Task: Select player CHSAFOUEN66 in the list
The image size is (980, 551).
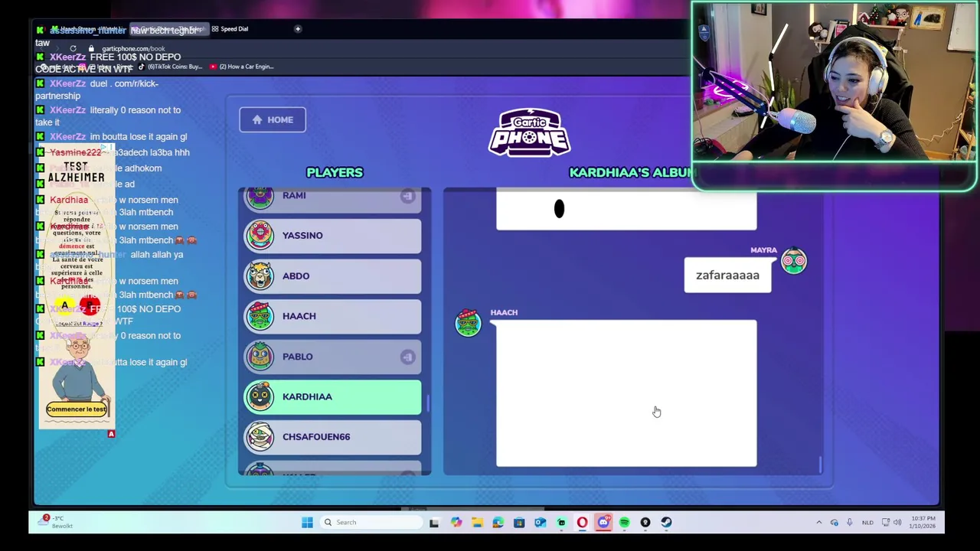Action: tap(333, 437)
